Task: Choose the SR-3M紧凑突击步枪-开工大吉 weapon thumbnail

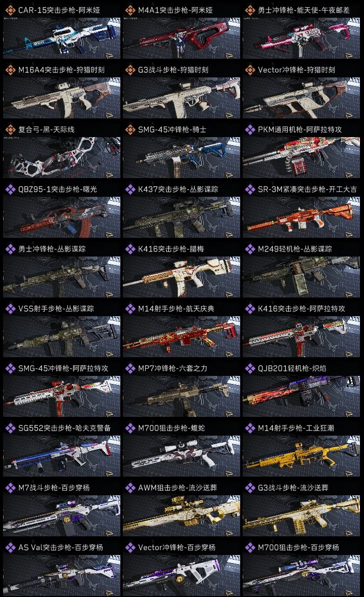Action: coord(301,218)
